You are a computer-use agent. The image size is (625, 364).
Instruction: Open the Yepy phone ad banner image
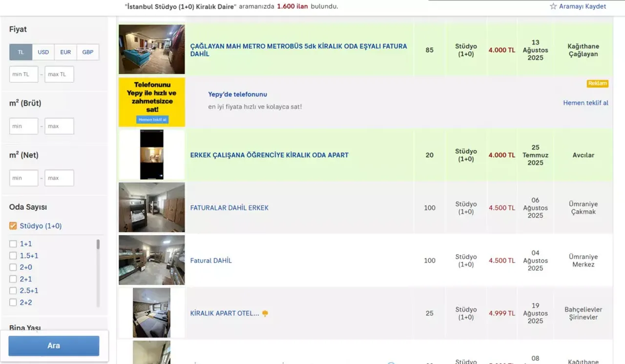tap(151, 102)
